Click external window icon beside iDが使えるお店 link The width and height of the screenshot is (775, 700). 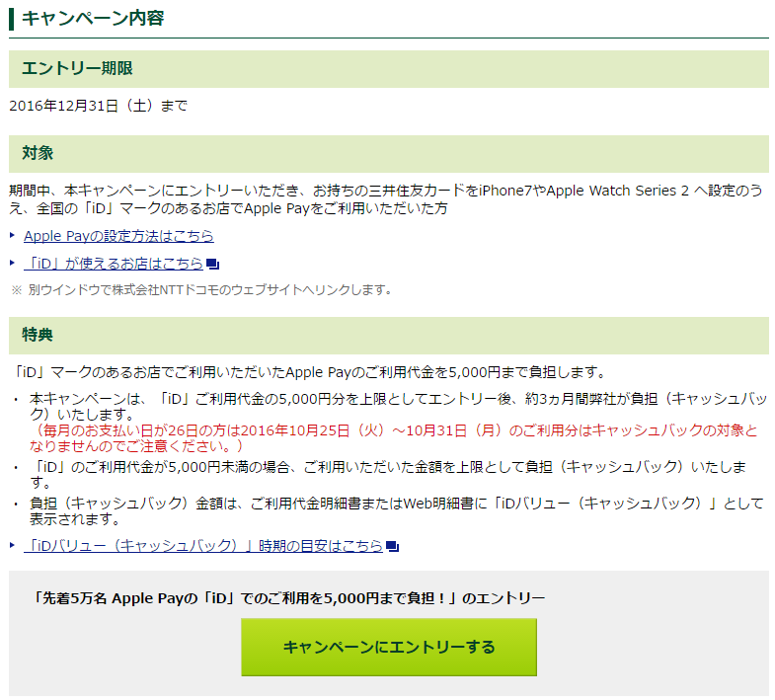click(x=212, y=264)
